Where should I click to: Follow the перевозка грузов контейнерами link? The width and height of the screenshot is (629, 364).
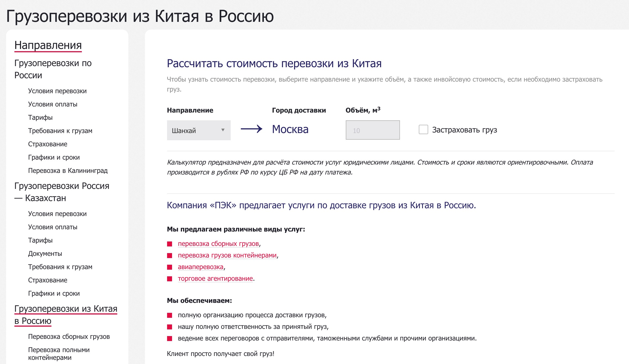(x=227, y=255)
